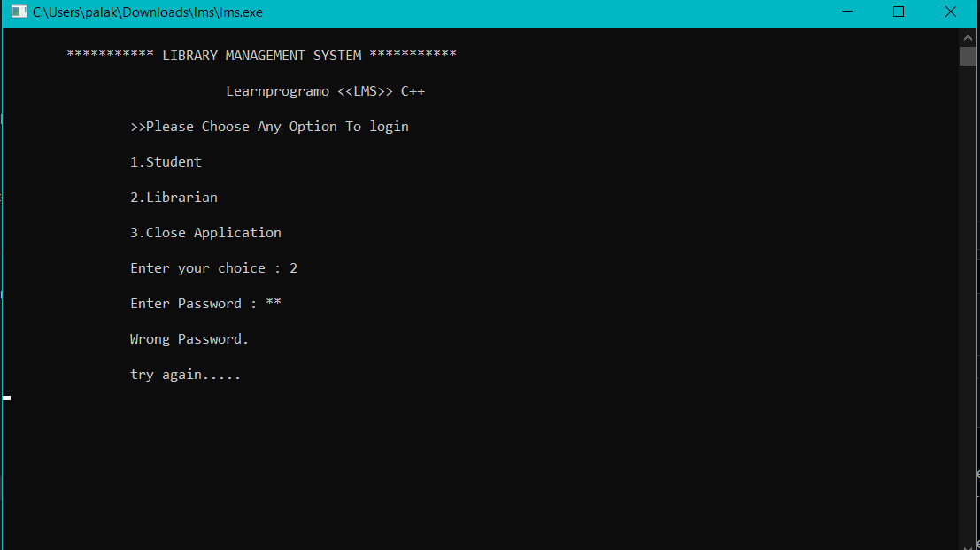This screenshot has width=980, height=550.
Task: Select the Librarian login option
Action: [174, 197]
